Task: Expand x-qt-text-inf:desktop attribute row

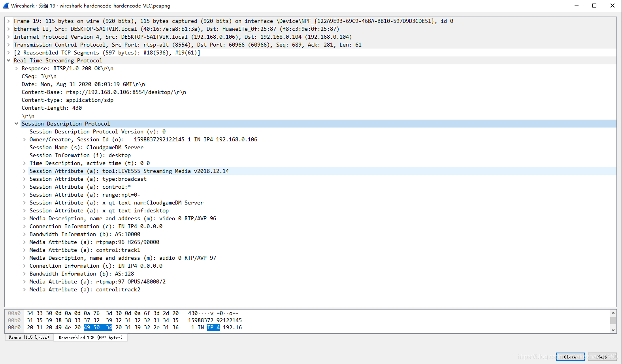Action: (x=25, y=210)
